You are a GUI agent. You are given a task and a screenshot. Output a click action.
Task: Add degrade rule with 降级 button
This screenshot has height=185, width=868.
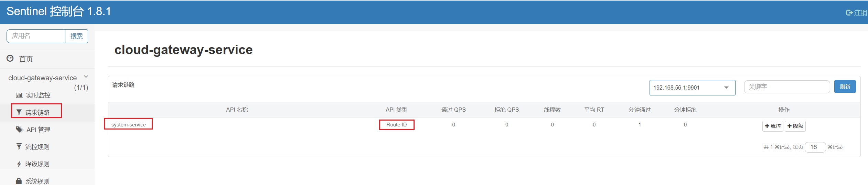(795, 126)
